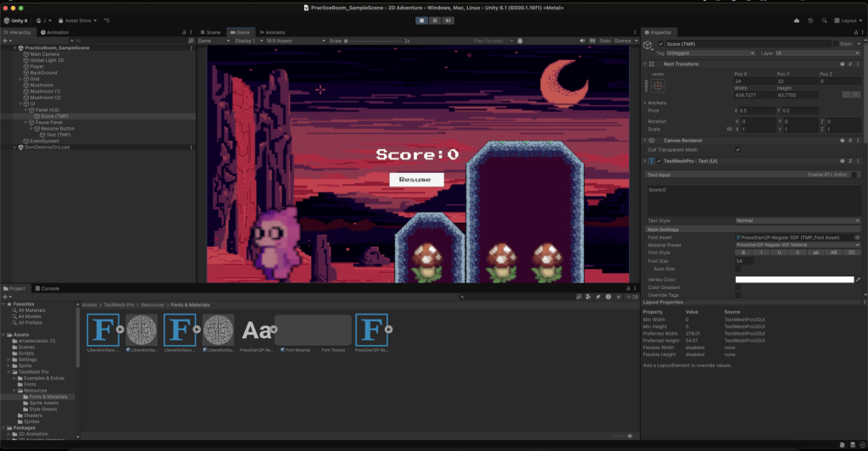Viewport: 868px width, 451px height.
Task: Click the Step frame button
Action: (447, 20)
